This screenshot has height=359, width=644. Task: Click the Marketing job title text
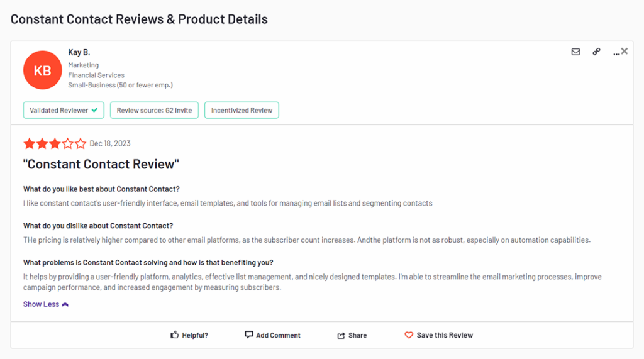point(84,65)
